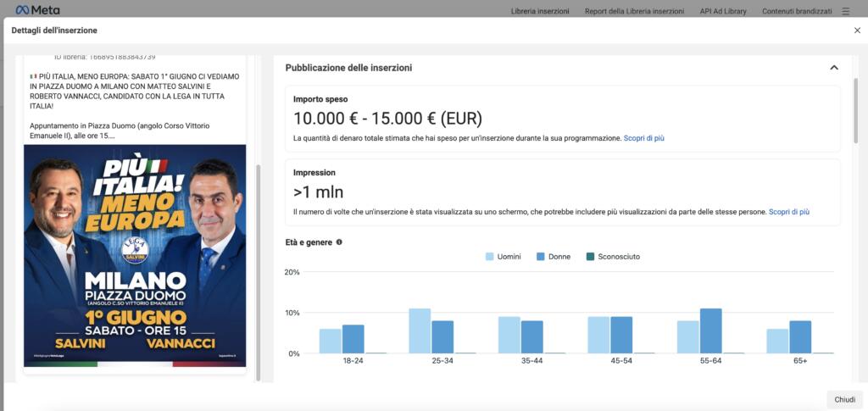Click the right panel vertical scrollbar
The width and height of the screenshot is (868, 411).
click(x=854, y=110)
